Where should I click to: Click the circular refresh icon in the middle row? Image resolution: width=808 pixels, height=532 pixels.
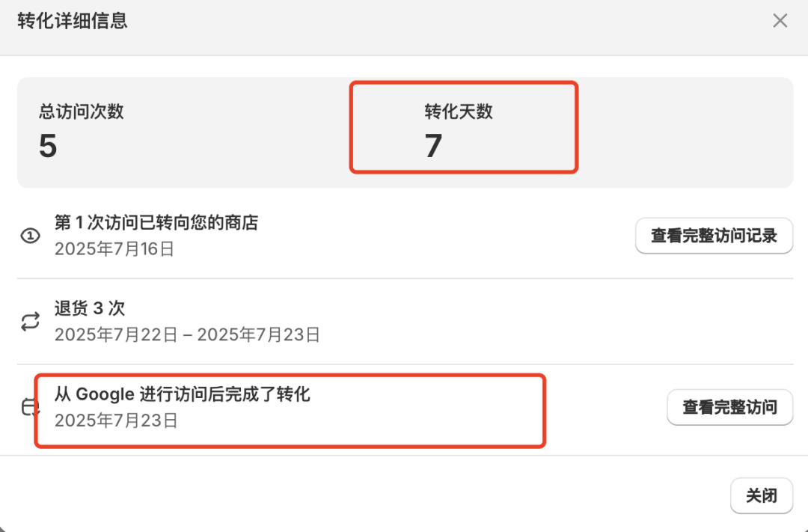30,321
